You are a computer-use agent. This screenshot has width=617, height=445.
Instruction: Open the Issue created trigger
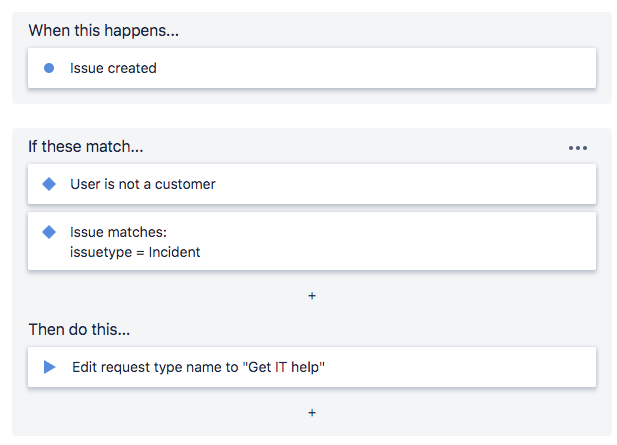[x=113, y=69]
